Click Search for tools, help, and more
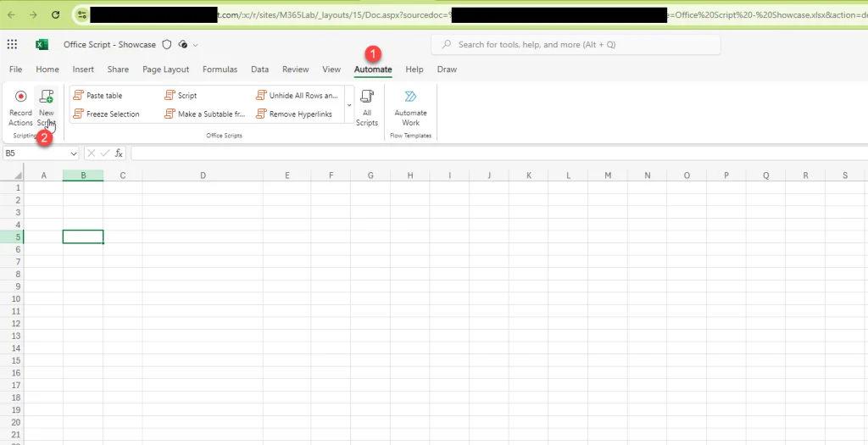Viewport: 868px width, 445px height. point(576,45)
